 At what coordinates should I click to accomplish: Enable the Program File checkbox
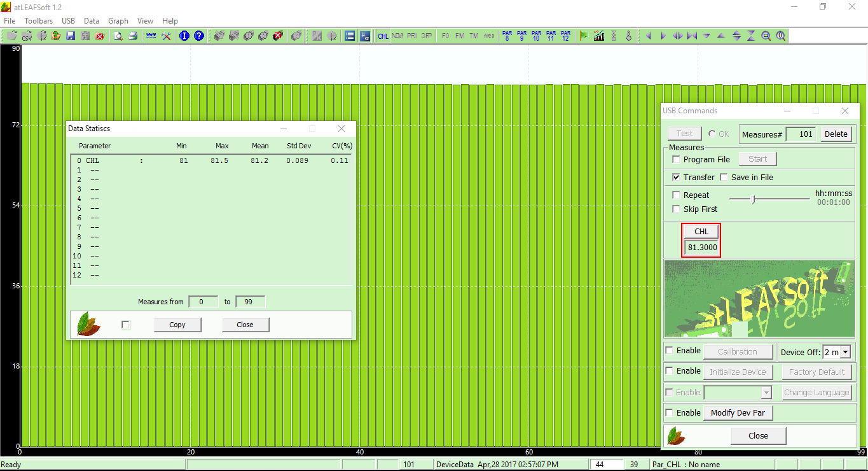pyautogui.click(x=677, y=160)
